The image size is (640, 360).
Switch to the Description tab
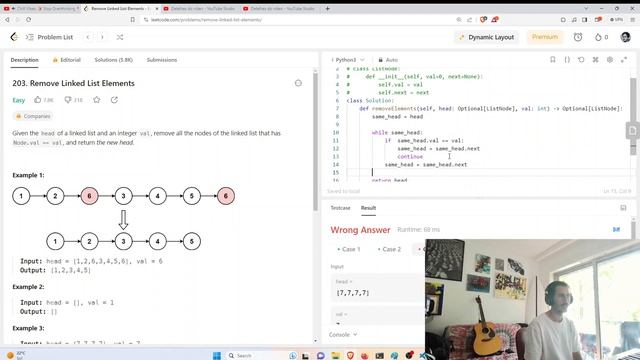tap(24, 60)
